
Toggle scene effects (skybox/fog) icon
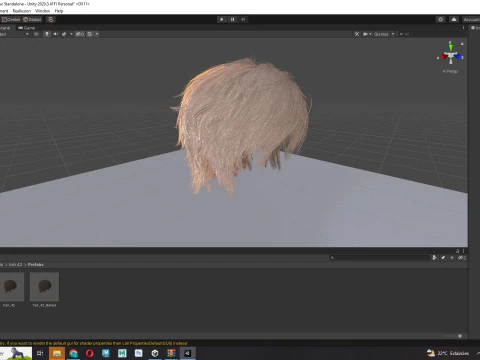(64, 34)
